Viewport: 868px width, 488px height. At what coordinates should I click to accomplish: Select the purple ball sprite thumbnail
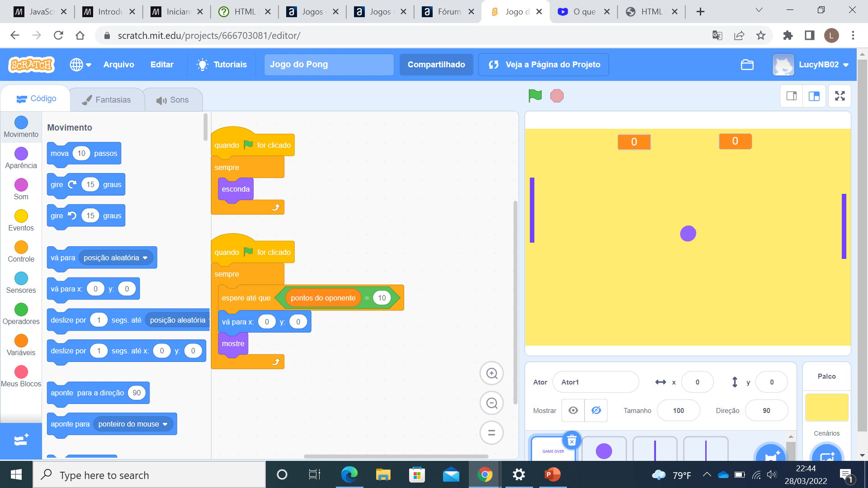[x=604, y=450]
